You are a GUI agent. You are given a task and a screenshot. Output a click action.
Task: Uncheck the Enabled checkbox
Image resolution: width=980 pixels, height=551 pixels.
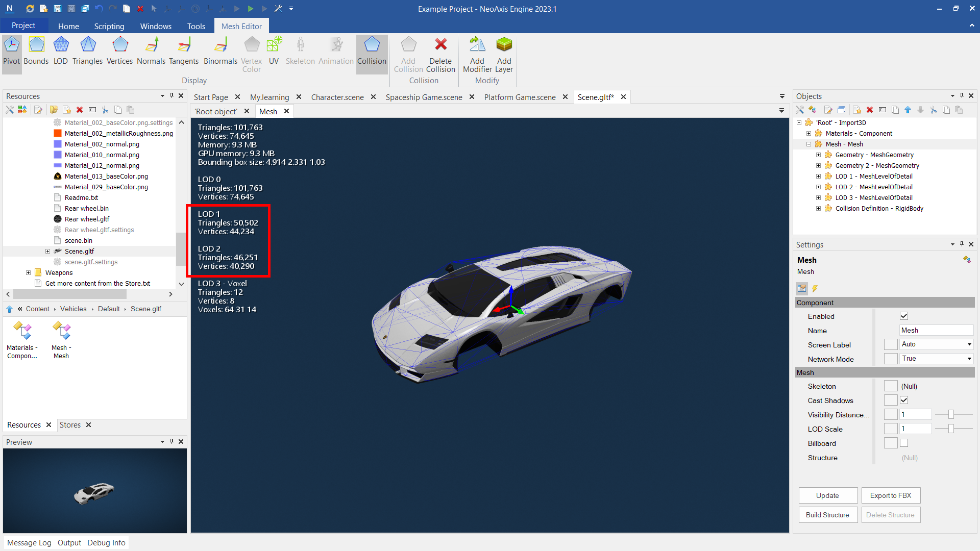904,316
